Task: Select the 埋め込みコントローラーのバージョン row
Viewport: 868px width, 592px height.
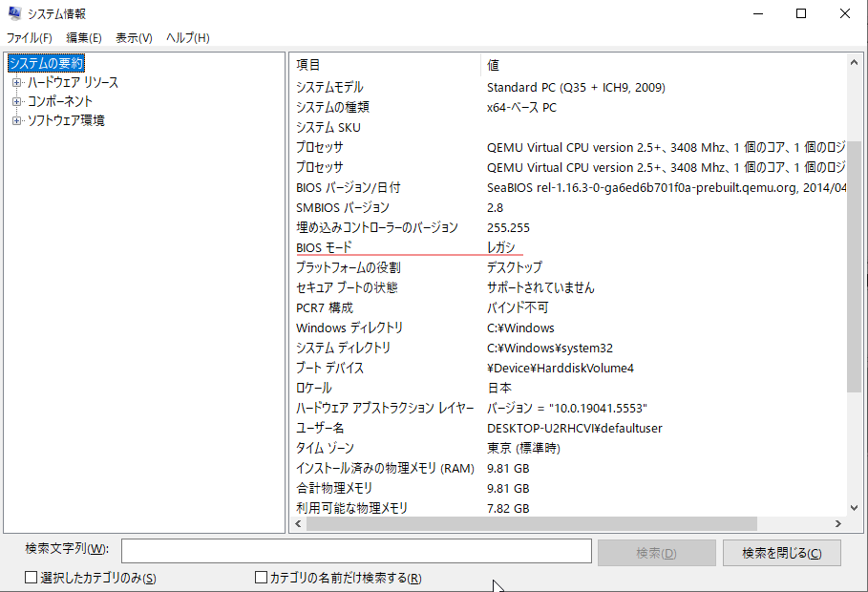Action: [568, 227]
